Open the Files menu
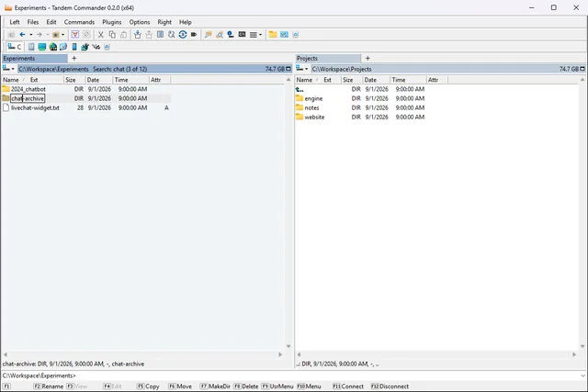The height and width of the screenshot is (392, 588). coord(33,22)
